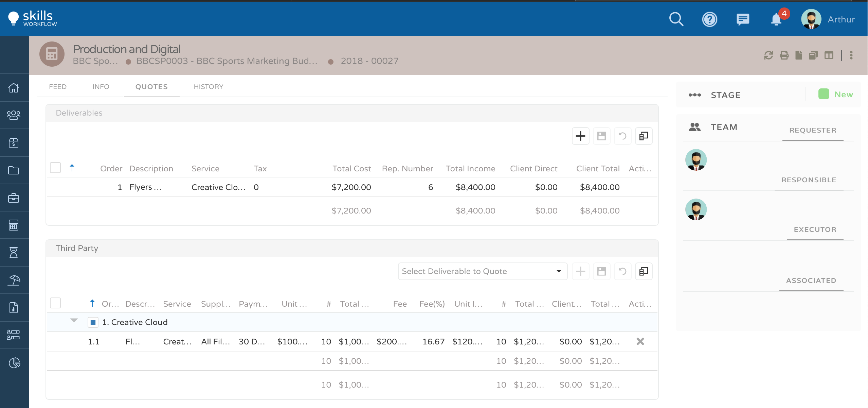Click the green stage color square
The image size is (868, 408).
(x=824, y=94)
